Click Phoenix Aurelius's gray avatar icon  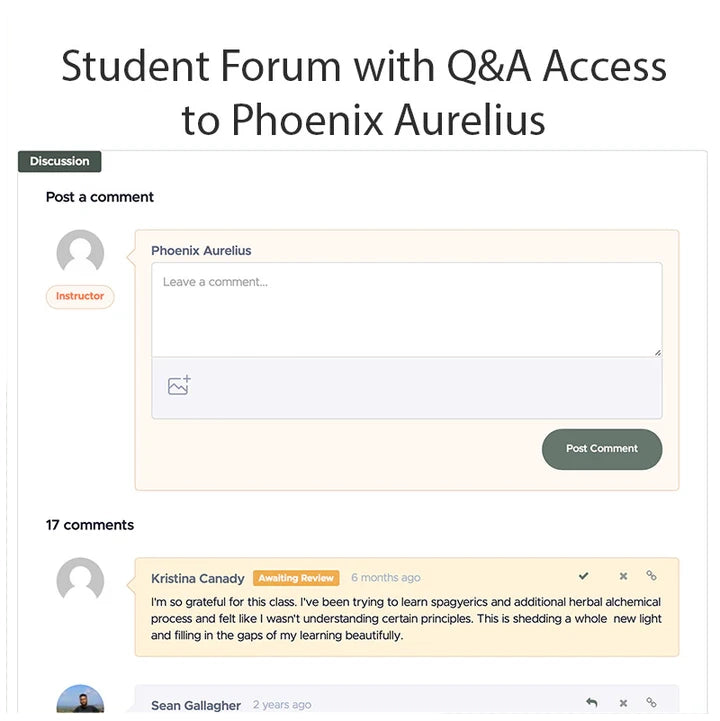pyautogui.click(x=80, y=253)
